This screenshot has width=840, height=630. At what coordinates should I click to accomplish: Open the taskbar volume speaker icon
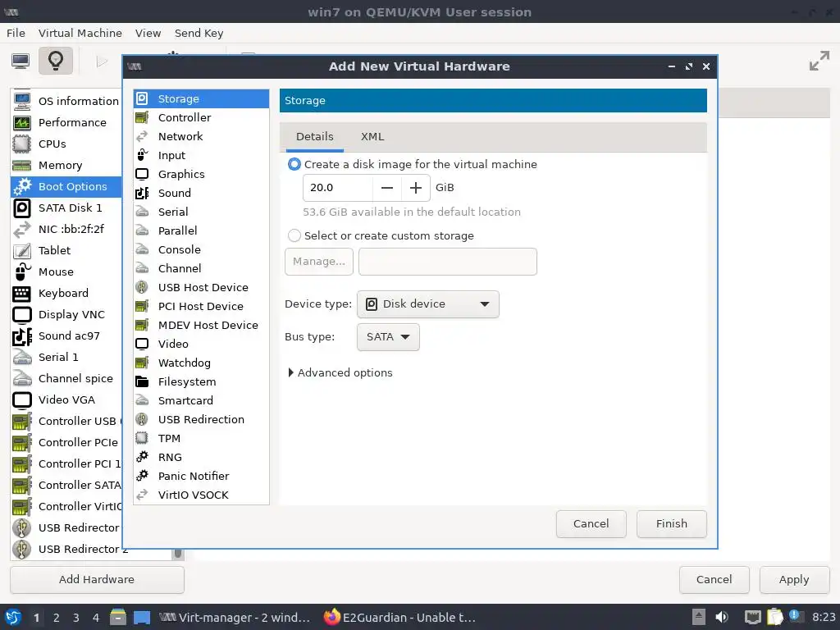pos(722,617)
